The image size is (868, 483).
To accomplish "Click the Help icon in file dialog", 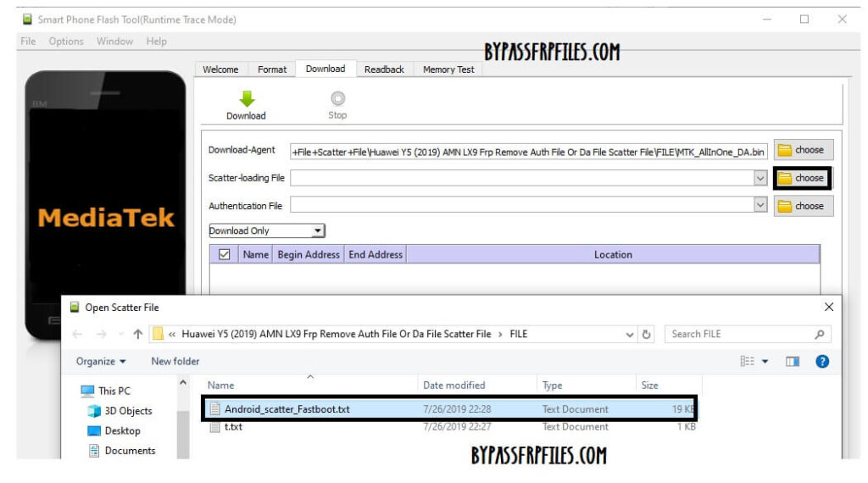I will tap(821, 361).
